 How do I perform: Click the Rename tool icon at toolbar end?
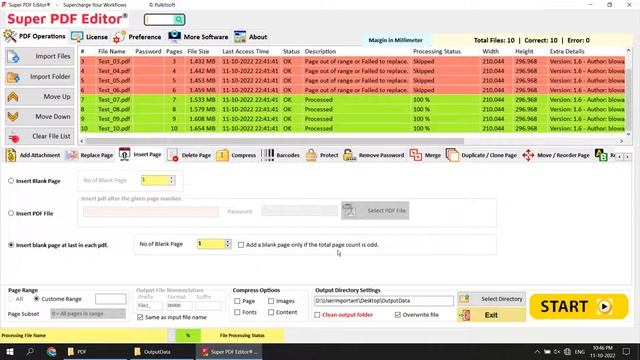[x=601, y=155]
